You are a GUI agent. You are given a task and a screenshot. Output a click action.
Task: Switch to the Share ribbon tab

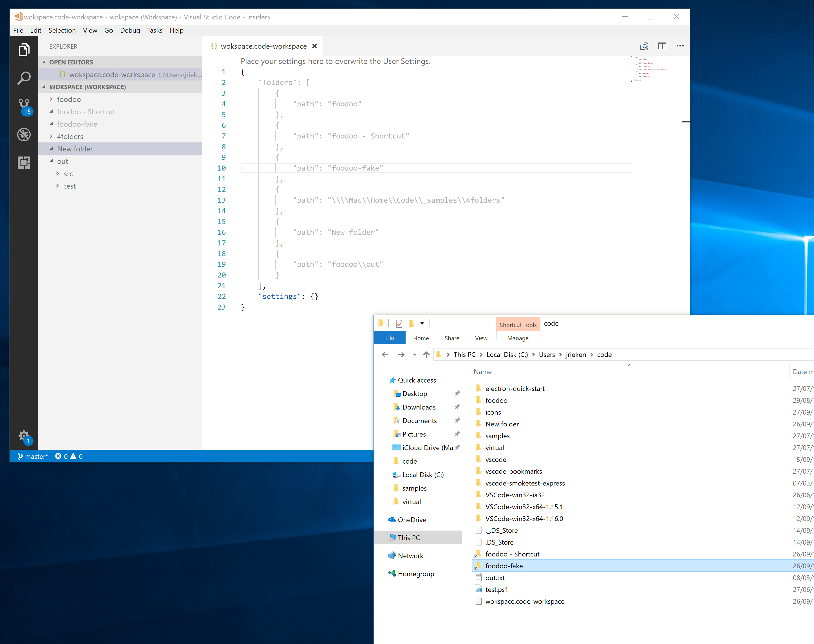(x=451, y=338)
